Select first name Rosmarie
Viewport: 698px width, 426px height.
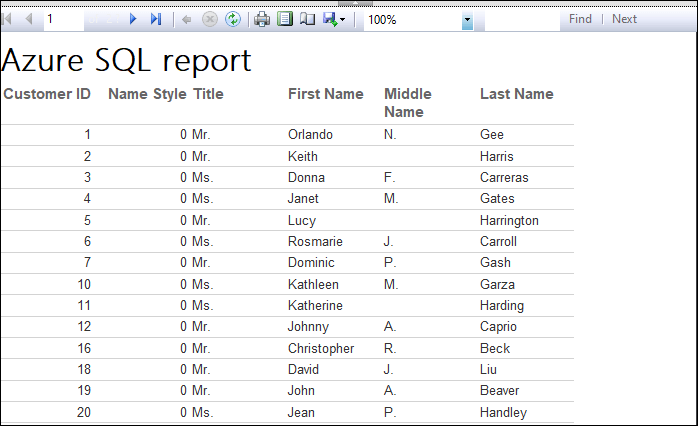315,241
